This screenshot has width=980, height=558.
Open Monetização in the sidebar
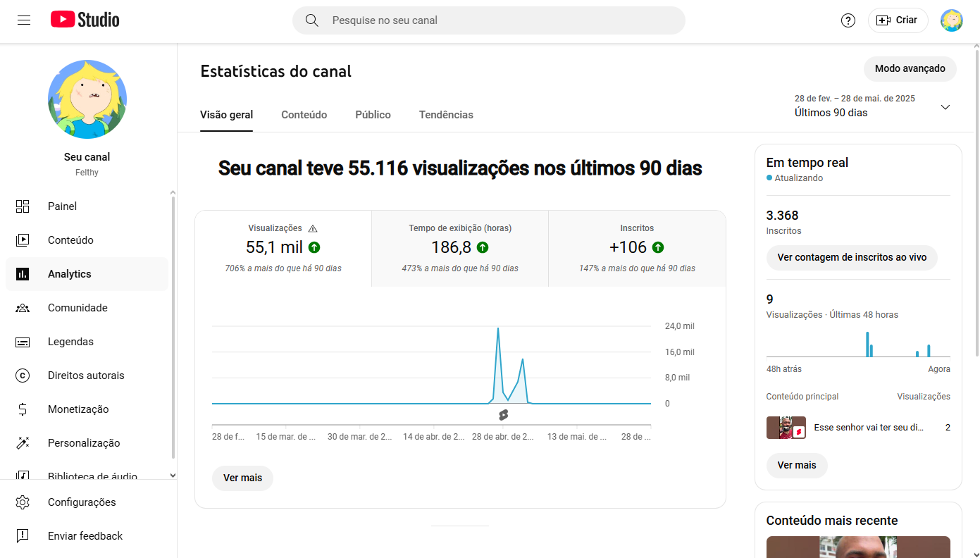pyautogui.click(x=87, y=409)
